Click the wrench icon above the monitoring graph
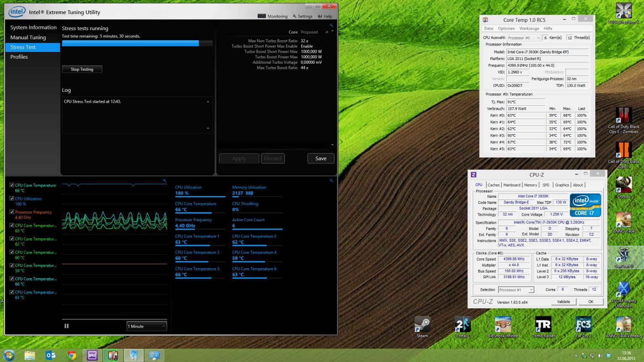Screen dimensions: 644x362 pos(164,181)
